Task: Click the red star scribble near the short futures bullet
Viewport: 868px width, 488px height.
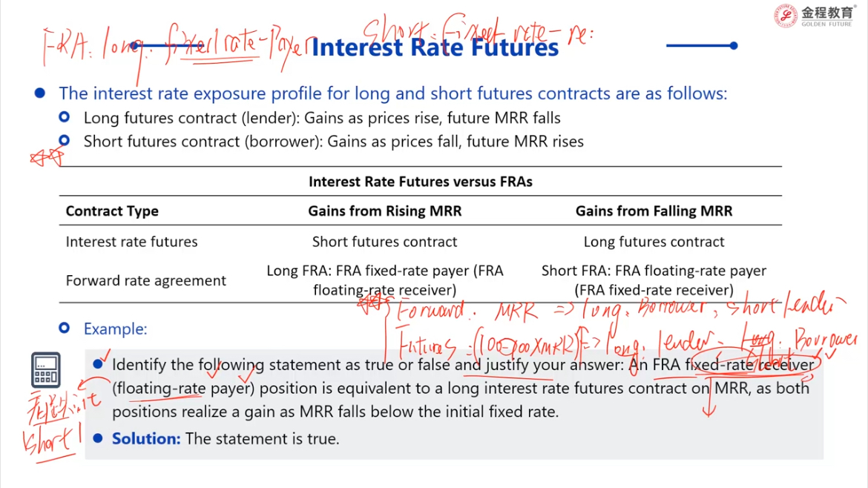Action: pyautogui.click(x=47, y=158)
